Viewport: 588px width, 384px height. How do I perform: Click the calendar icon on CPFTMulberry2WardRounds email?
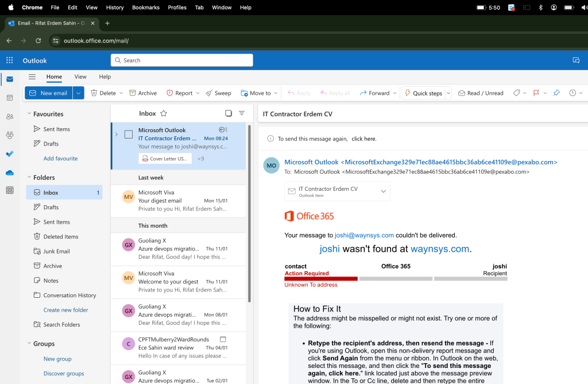point(223,339)
